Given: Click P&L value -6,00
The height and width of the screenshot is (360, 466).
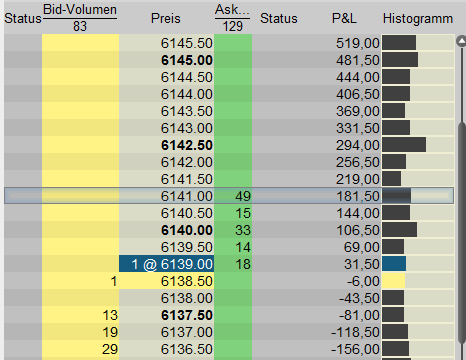Looking at the screenshot, I should 363,281.
